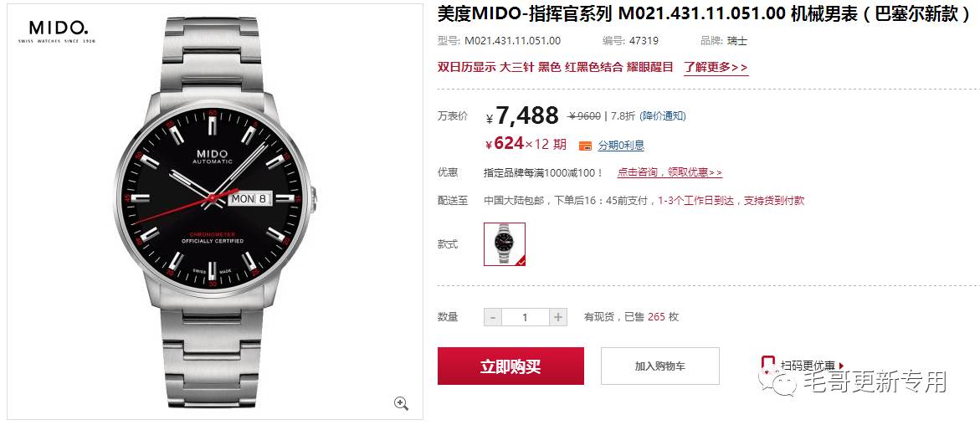Click the red QR scan phone icon
Screen dimensions: 980x425
coord(768,366)
